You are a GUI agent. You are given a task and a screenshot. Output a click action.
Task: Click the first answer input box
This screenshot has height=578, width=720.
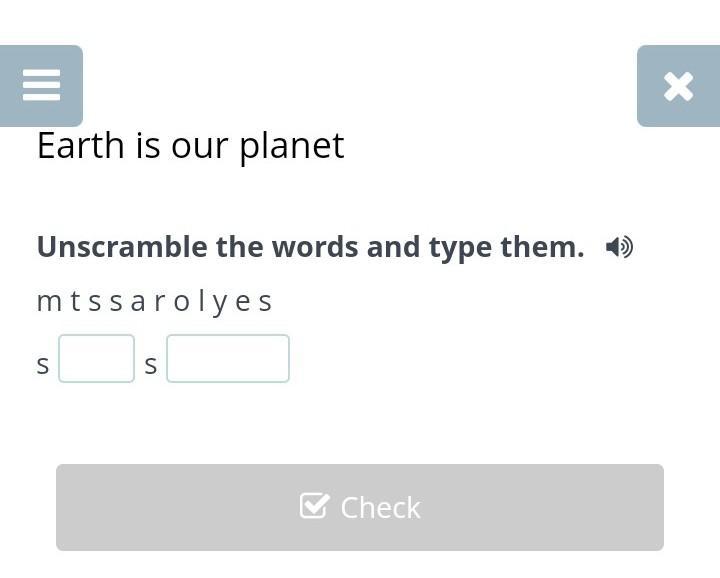[96, 359]
